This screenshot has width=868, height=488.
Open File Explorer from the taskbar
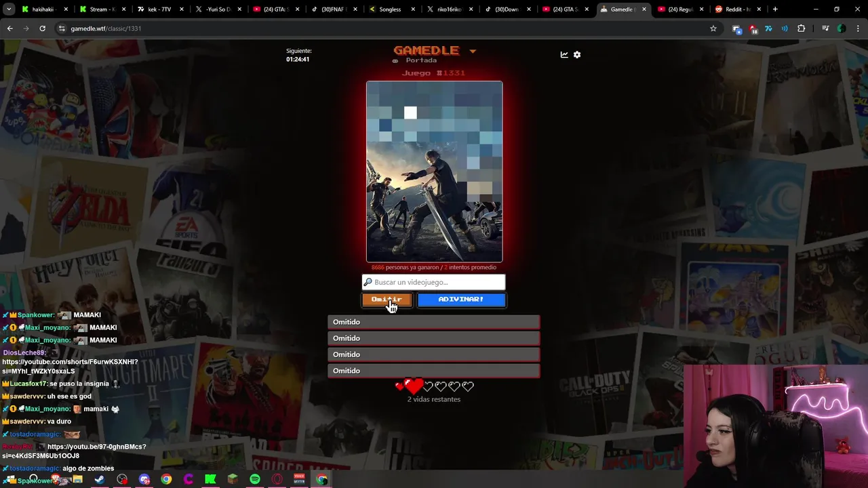(x=77, y=479)
